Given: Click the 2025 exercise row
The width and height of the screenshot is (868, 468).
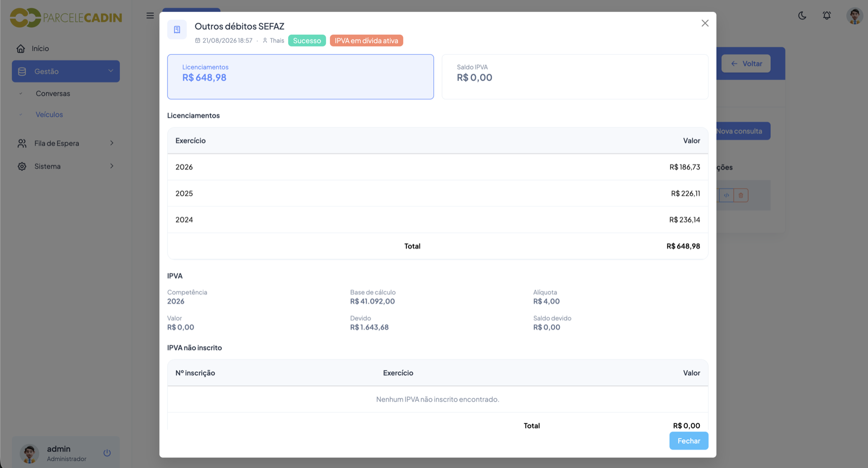Looking at the screenshot, I should click(438, 193).
